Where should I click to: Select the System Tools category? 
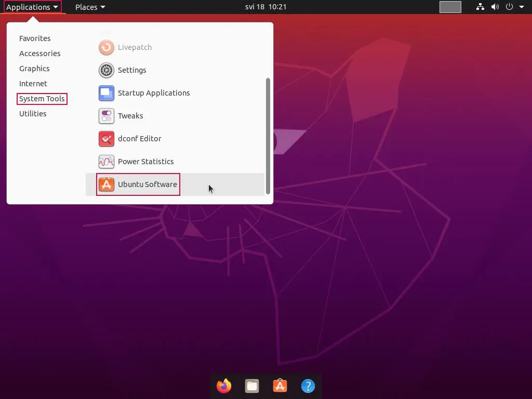click(42, 99)
